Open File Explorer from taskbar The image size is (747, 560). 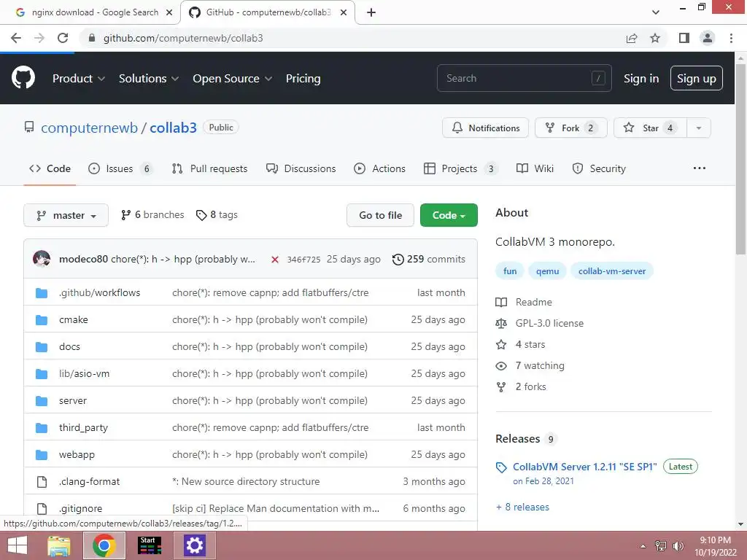(60, 545)
